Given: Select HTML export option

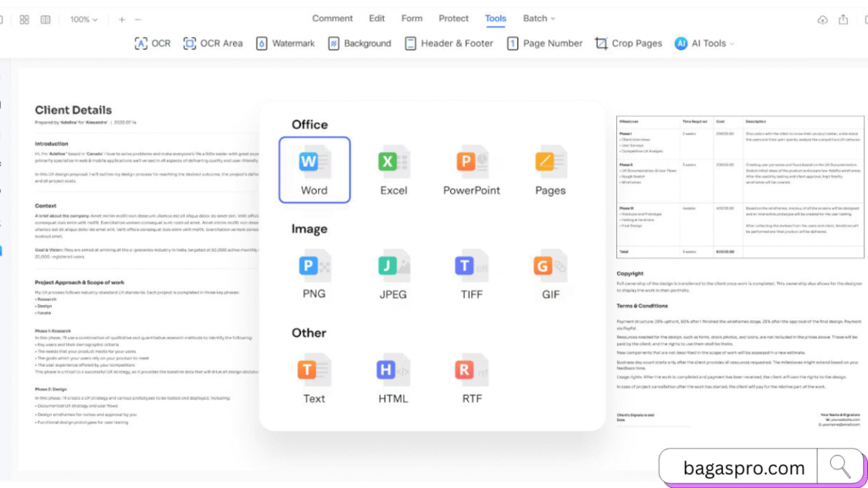Looking at the screenshot, I should coord(393,377).
